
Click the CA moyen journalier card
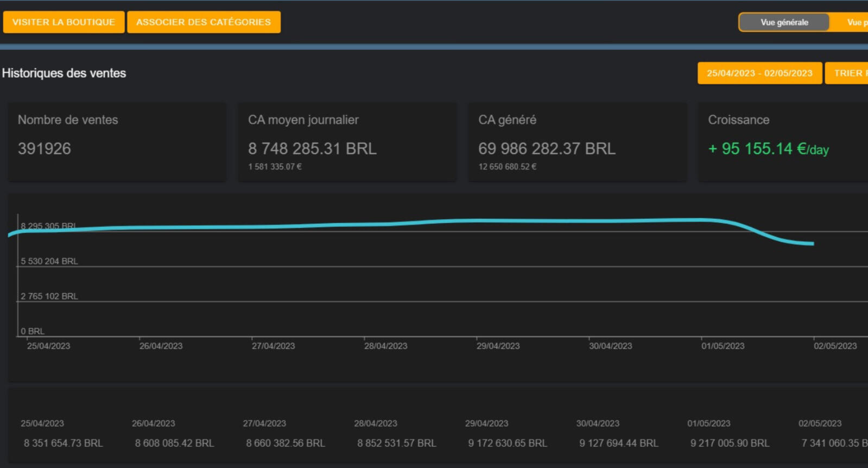[x=347, y=142]
